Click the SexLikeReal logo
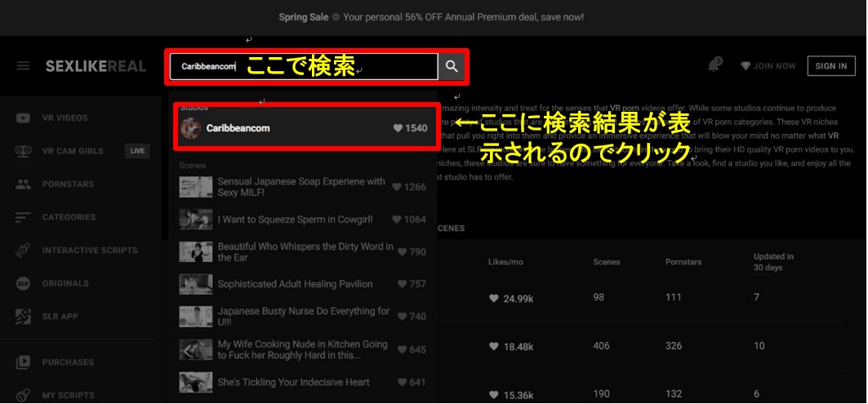The width and height of the screenshot is (868, 404). coord(96,66)
